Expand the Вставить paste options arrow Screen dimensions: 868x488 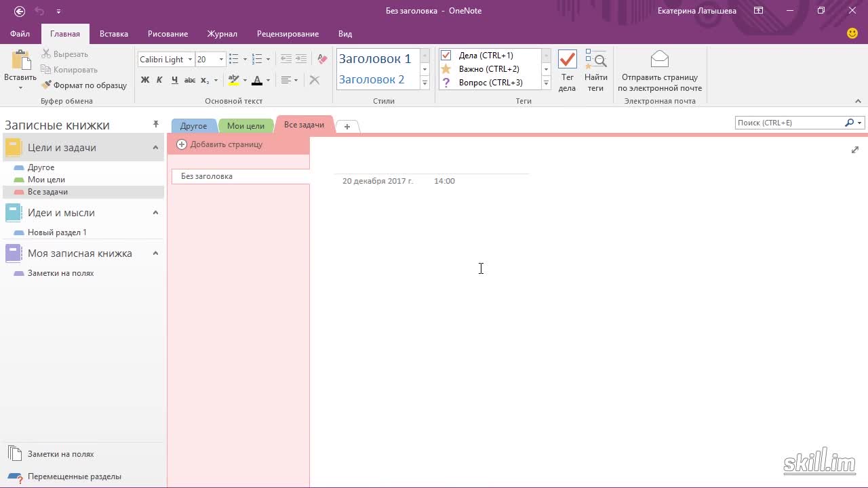[20, 87]
